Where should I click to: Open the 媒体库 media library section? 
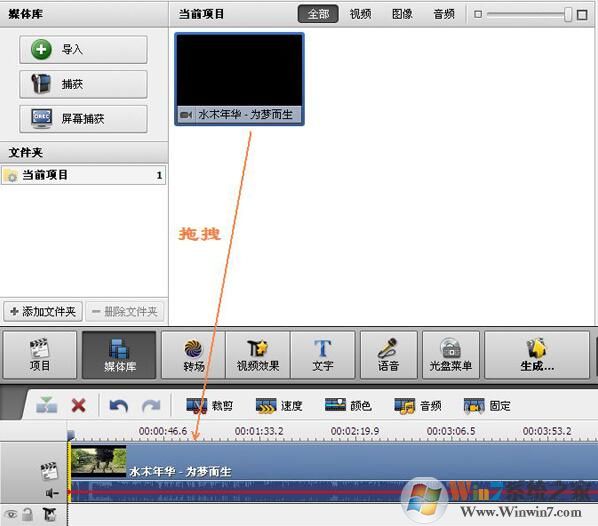pyautogui.click(x=119, y=355)
